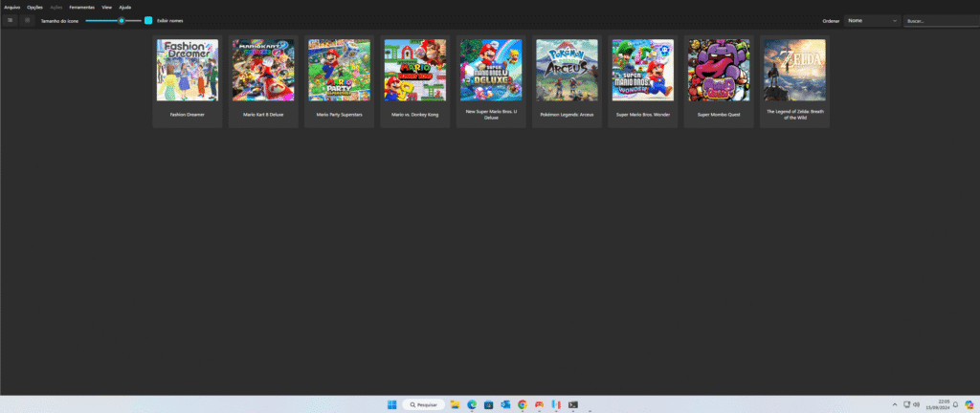The height and width of the screenshot is (413, 980).
Task: Click 'New Super Mario Bros. U Deluxe' text
Action: pyautogui.click(x=491, y=114)
